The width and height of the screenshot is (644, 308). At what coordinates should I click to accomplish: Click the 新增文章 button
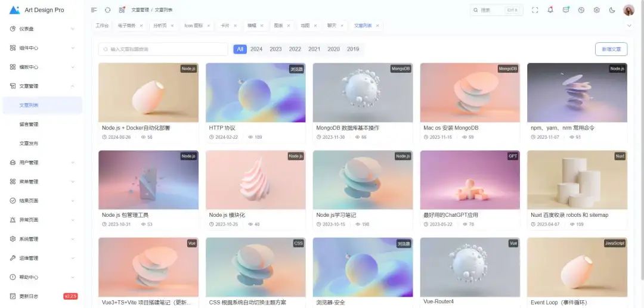pos(611,49)
